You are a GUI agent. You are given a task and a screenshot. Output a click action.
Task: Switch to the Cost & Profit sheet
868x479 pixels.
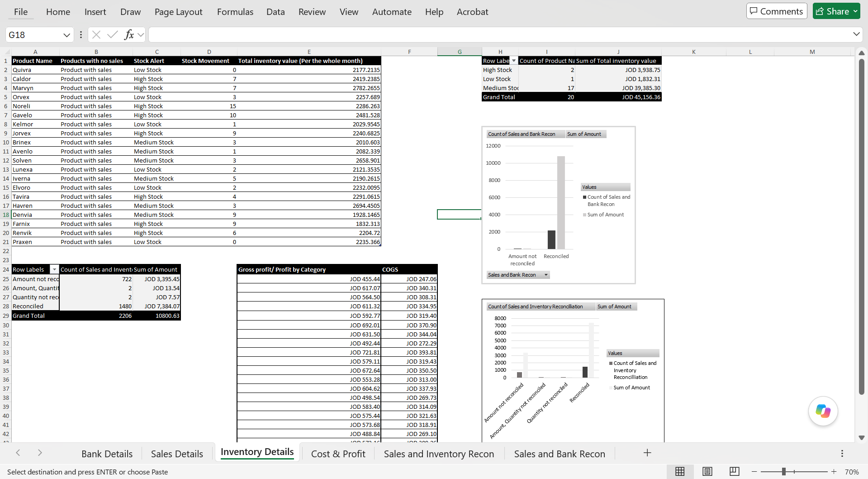pyautogui.click(x=338, y=454)
